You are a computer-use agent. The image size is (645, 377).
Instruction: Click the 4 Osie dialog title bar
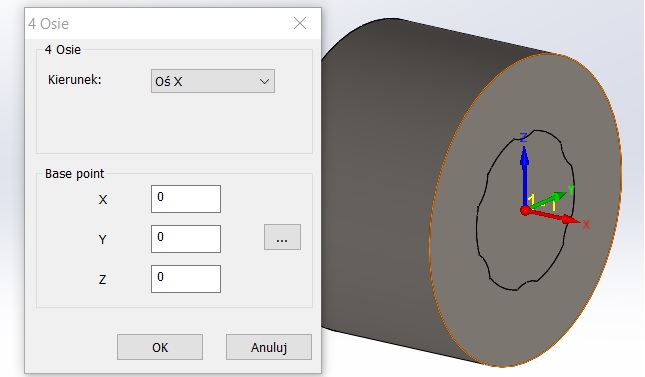[156, 23]
